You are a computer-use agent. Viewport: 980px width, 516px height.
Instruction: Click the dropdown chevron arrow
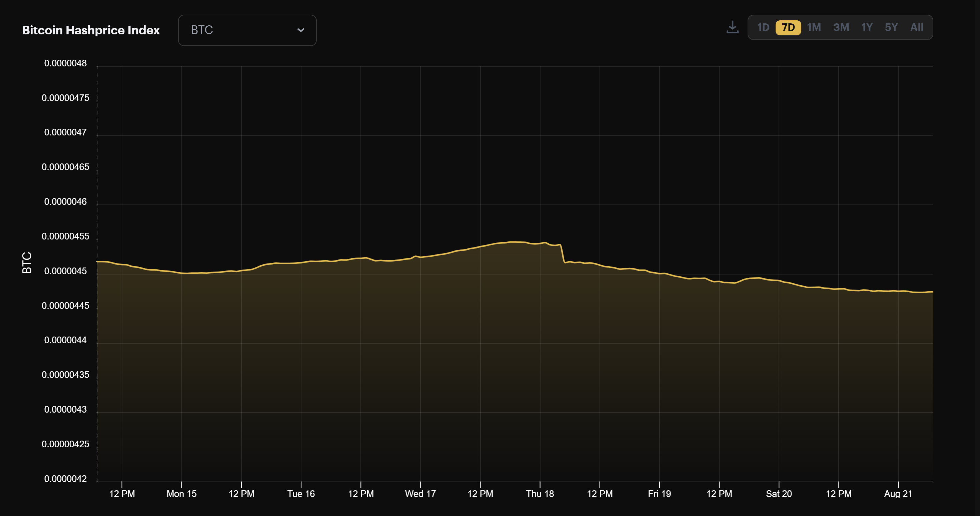point(300,30)
